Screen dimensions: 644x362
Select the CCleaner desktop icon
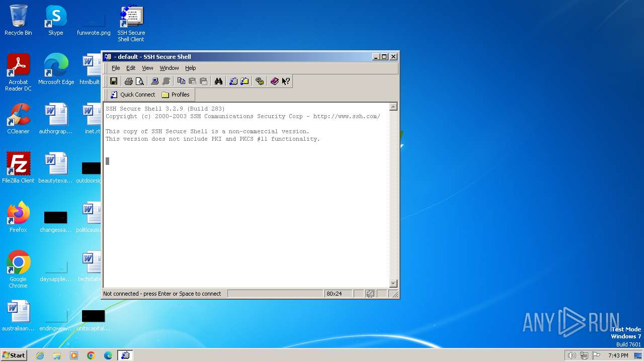tap(18, 119)
